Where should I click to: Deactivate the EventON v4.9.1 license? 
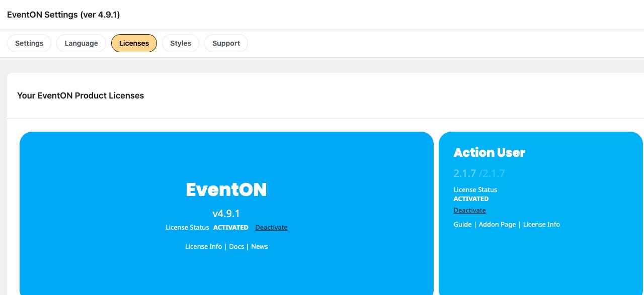pyautogui.click(x=271, y=228)
